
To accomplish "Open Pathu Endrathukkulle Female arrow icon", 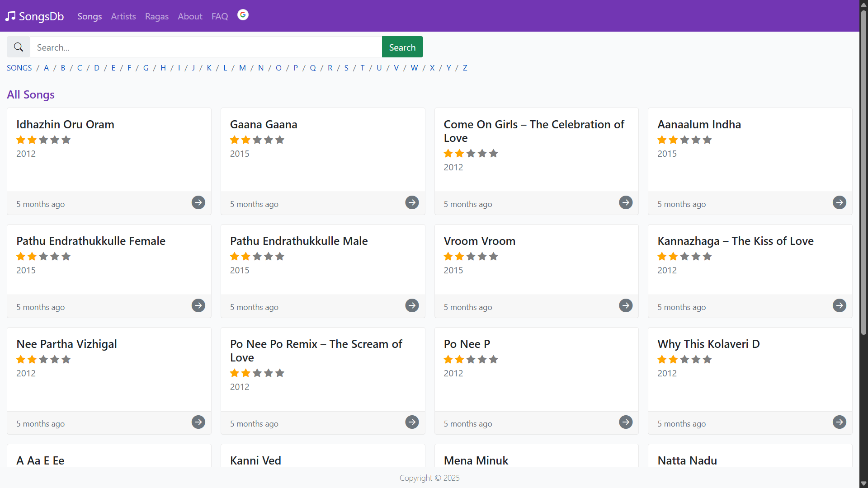I will pyautogui.click(x=198, y=305).
